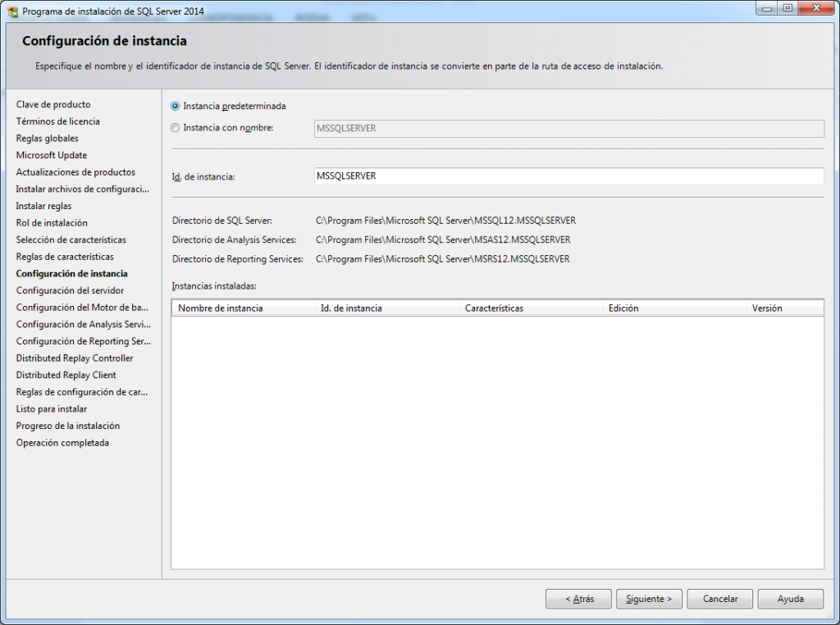
Task: Select Instalar archivos de configuraci... step
Action: tap(83, 189)
